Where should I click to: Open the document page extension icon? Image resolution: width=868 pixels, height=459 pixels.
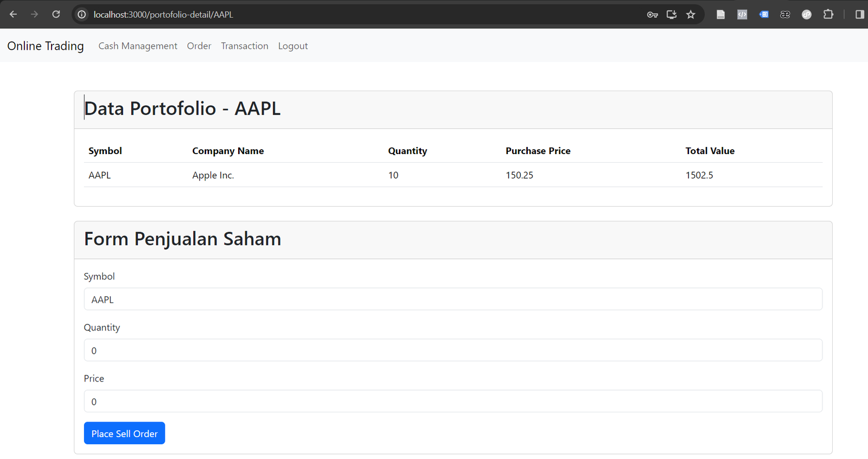coord(720,15)
